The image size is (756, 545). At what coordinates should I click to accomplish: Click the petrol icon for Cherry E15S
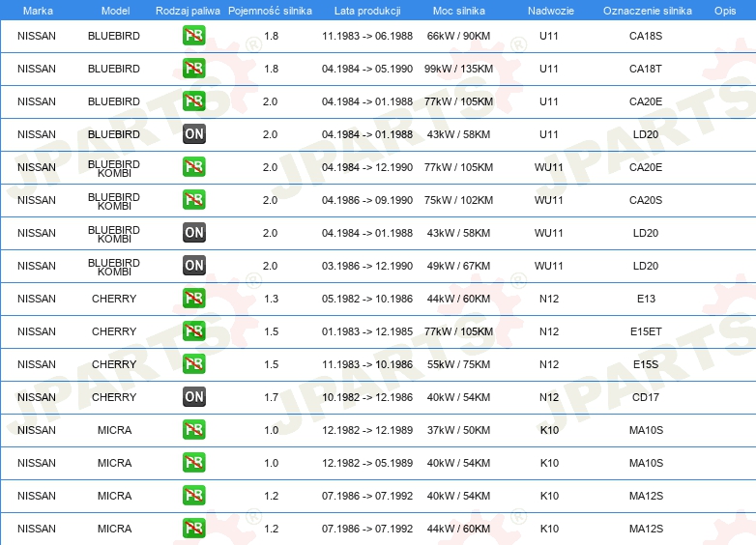click(x=193, y=363)
